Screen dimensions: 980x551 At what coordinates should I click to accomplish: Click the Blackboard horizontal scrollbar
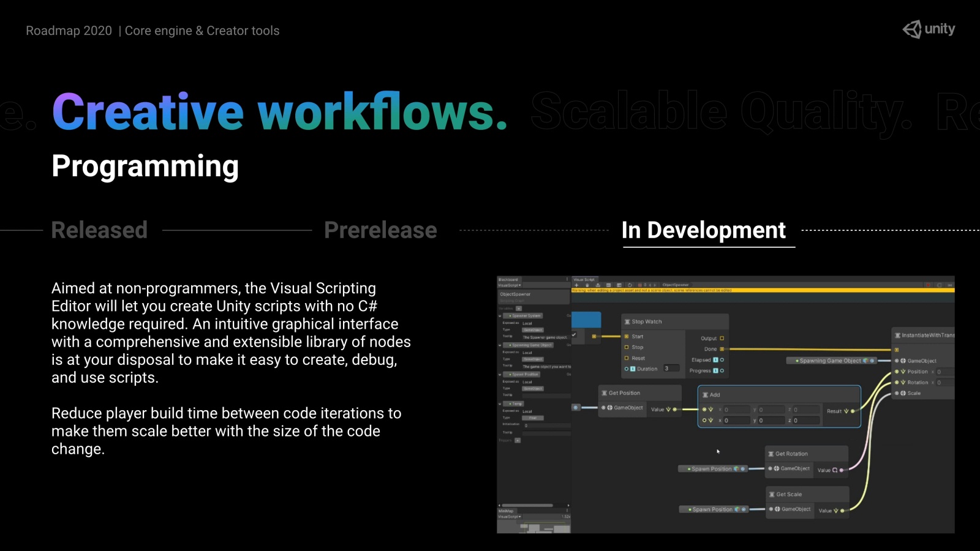(527, 505)
